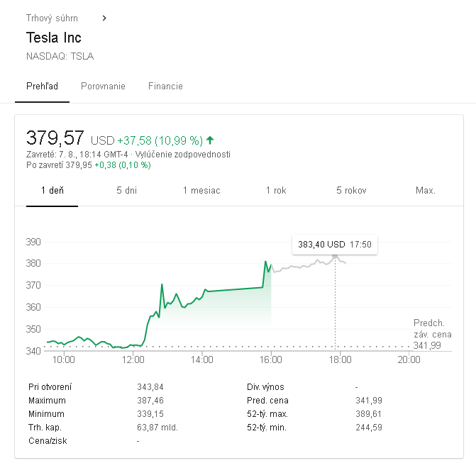Select the 1 deň time range
Viewport: 476px width, 463px height.
pos(52,190)
